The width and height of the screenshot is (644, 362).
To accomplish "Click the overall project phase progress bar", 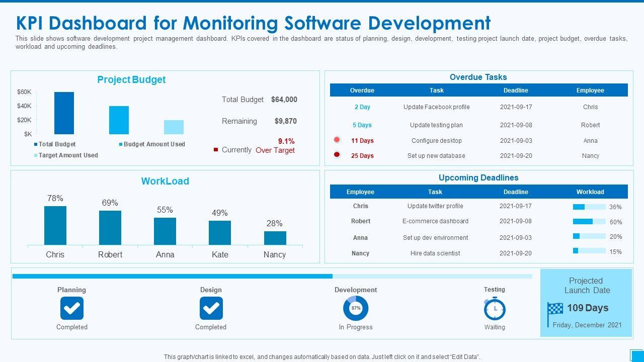I will click(272, 276).
